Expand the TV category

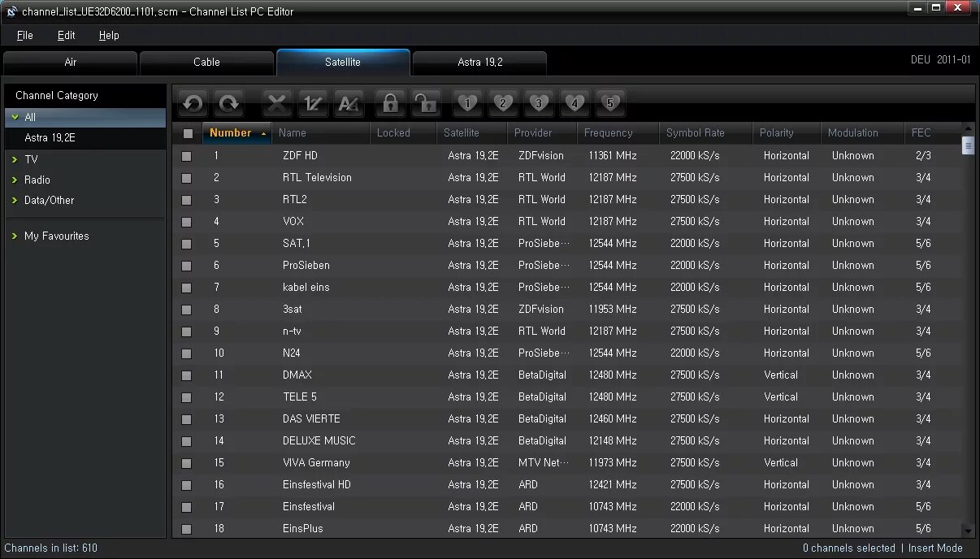click(x=15, y=159)
